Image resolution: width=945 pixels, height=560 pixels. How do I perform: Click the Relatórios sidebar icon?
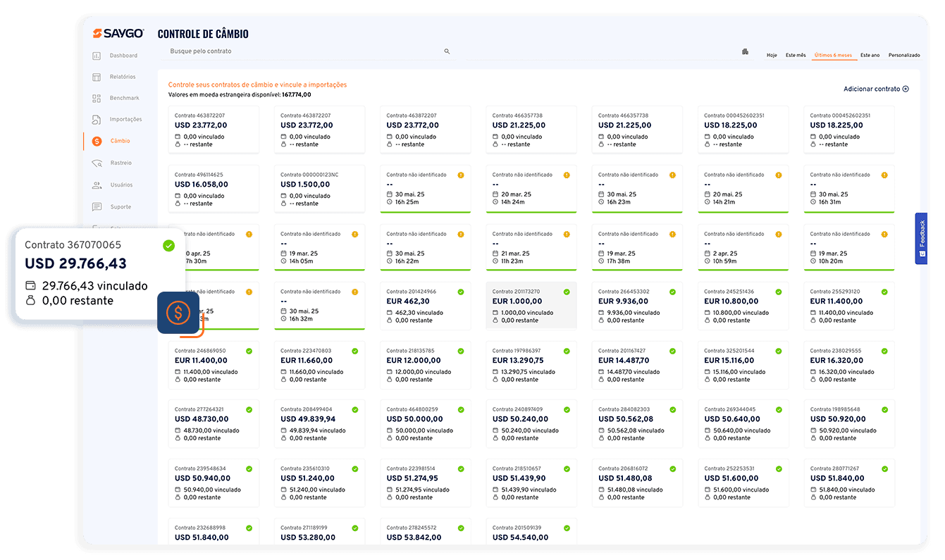97,77
